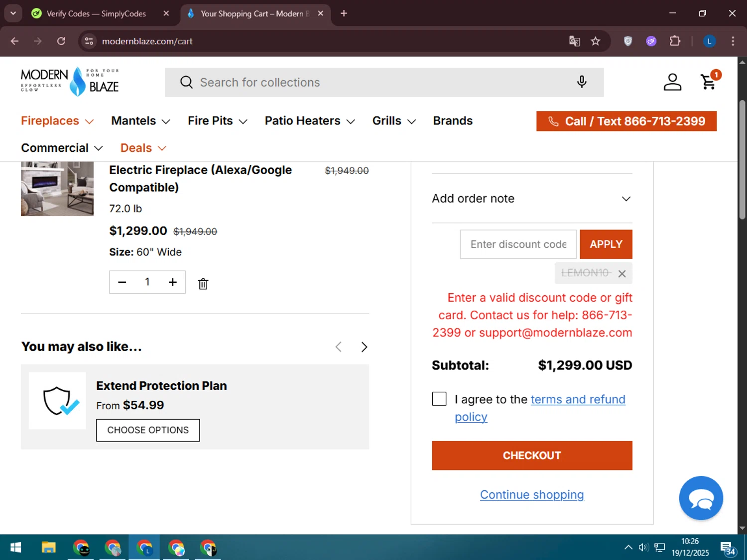747x560 pixels.
Task: Close the Verify Codes tab
Action: pos(166,13)
